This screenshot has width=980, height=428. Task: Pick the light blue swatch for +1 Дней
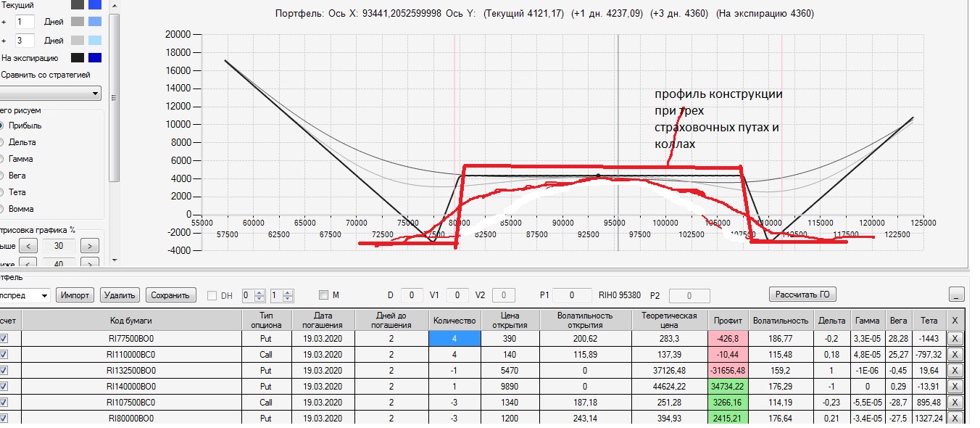click(x=95, y=22)
